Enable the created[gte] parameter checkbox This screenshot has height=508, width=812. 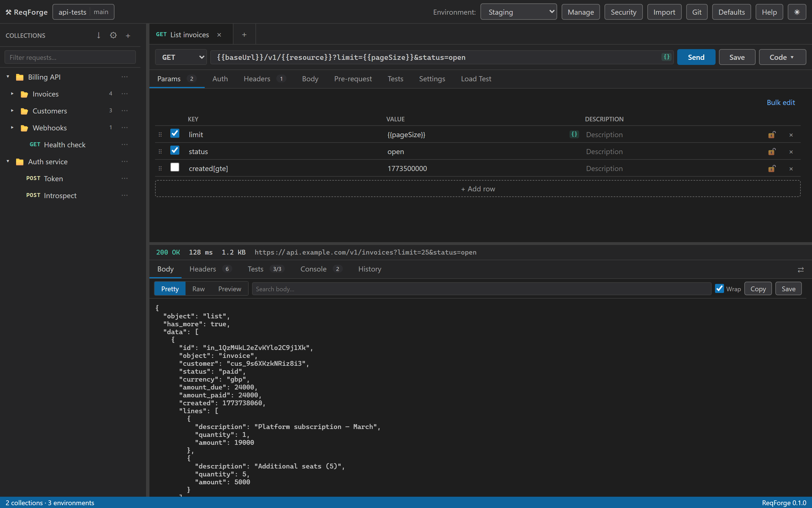tap(175, 167)
